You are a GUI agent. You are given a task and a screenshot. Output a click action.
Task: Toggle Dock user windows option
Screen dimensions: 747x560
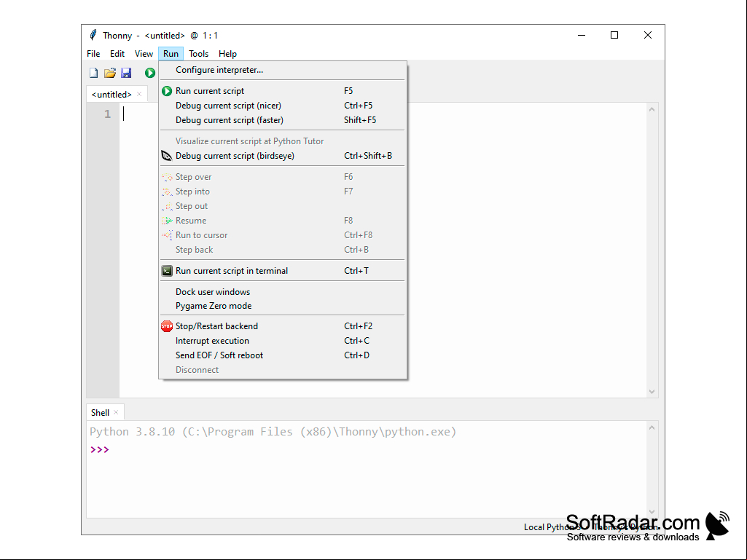[x=283, y=292]
